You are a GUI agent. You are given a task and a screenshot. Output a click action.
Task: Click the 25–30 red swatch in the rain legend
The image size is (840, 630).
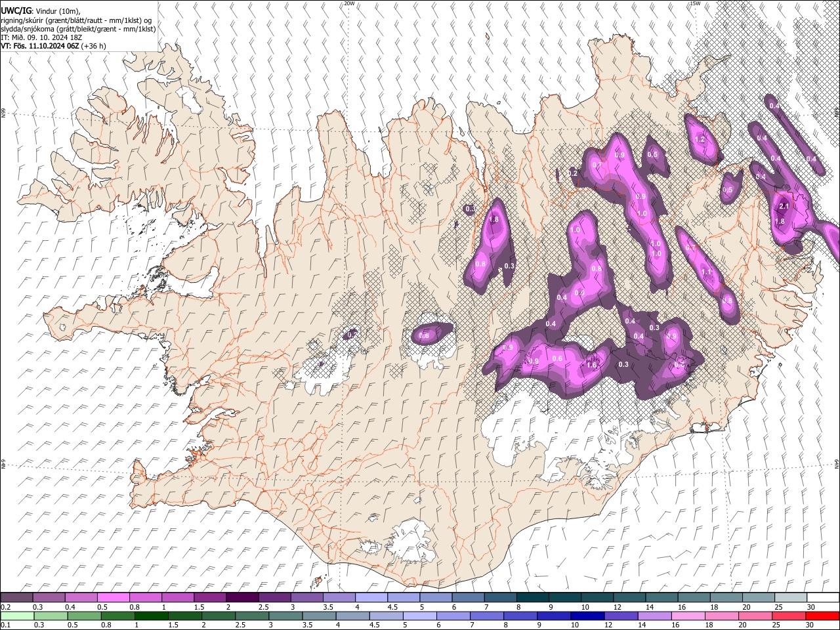coord(788,616)
